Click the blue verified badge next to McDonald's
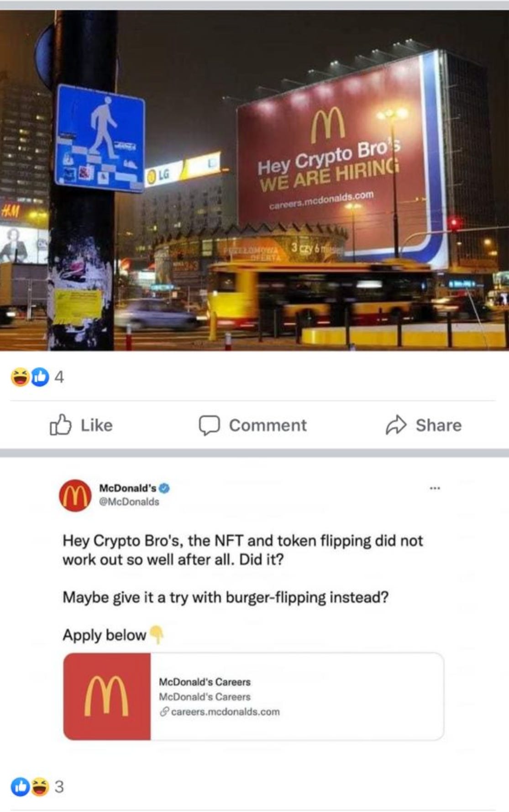The width and height of the screenshot is (509, 812). click(x=165, y=488)
